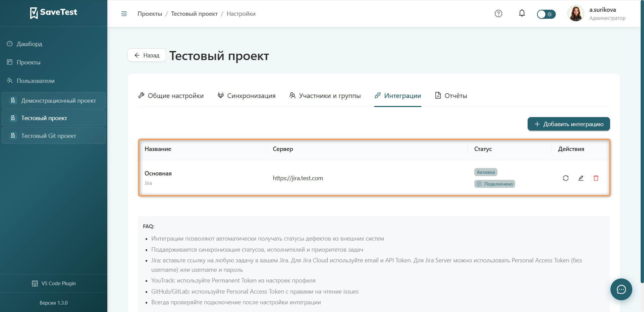Collapse the sidebar menu icon
Screen dimensions: 644x312
coord(124,14)
